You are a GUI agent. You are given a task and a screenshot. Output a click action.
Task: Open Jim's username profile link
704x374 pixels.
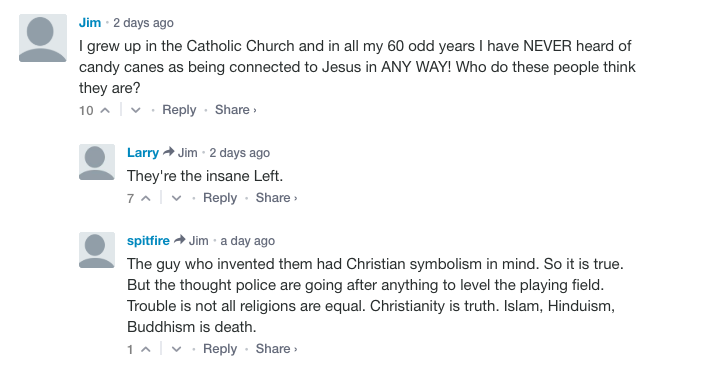[x=90, y=22]
